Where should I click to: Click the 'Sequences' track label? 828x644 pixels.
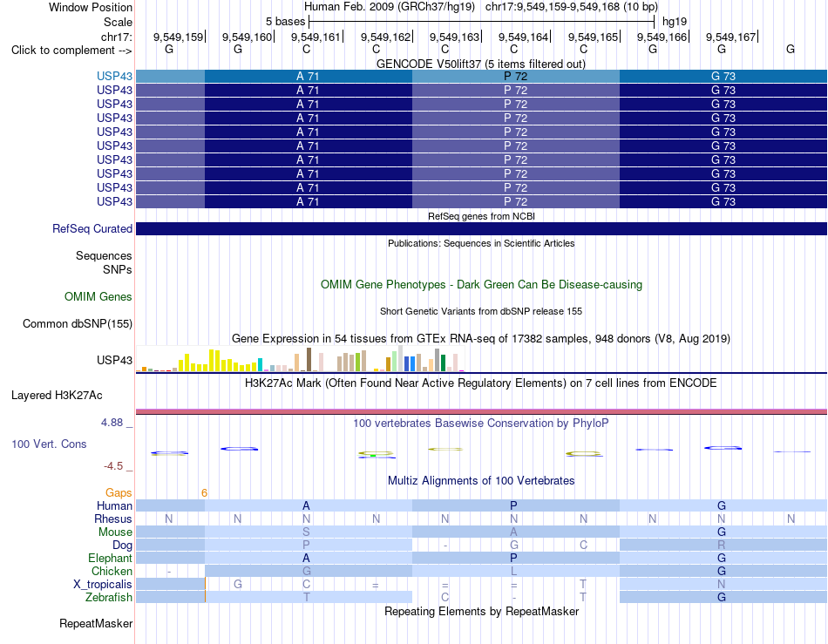pyautogui.click(x=104, y=256)
